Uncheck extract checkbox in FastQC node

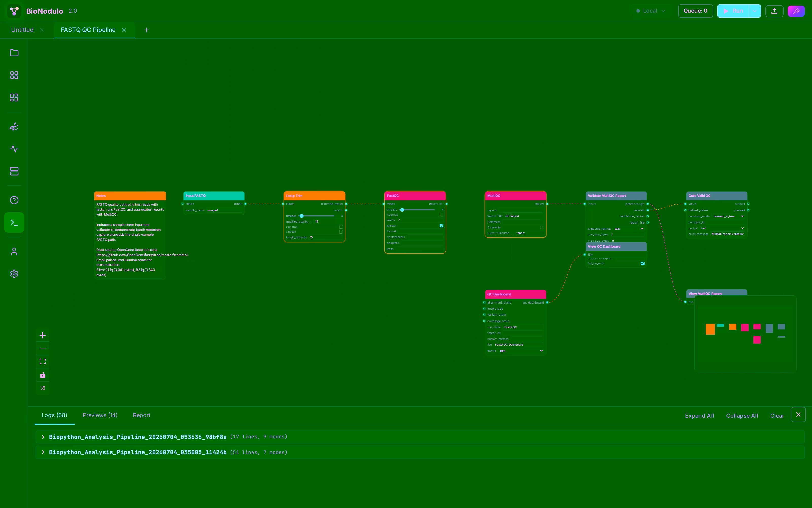click(442, 226)
